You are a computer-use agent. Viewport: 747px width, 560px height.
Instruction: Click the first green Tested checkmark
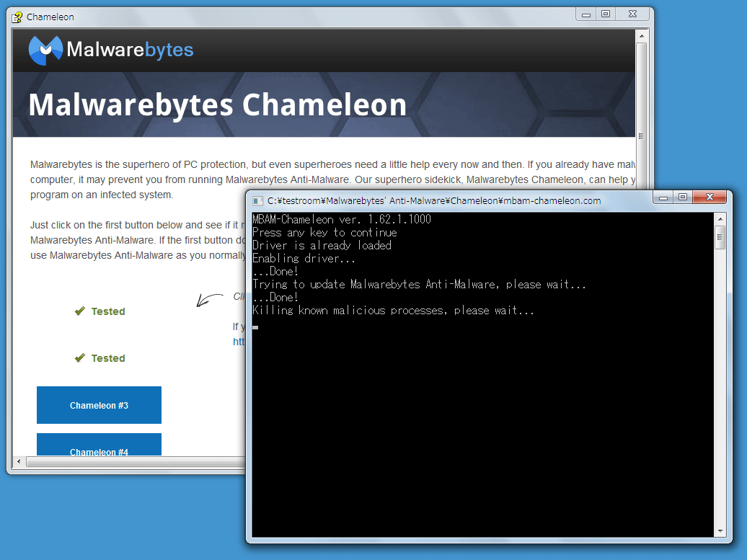tap(80, 311)
